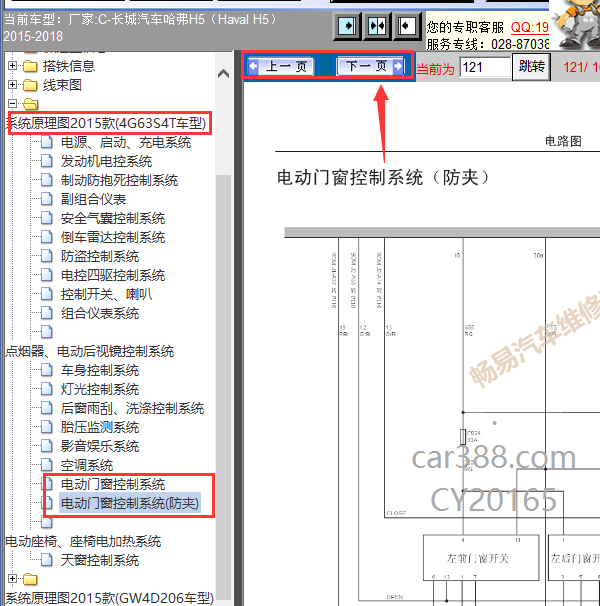Click the page number field showing 121

(x=484, y=68)
